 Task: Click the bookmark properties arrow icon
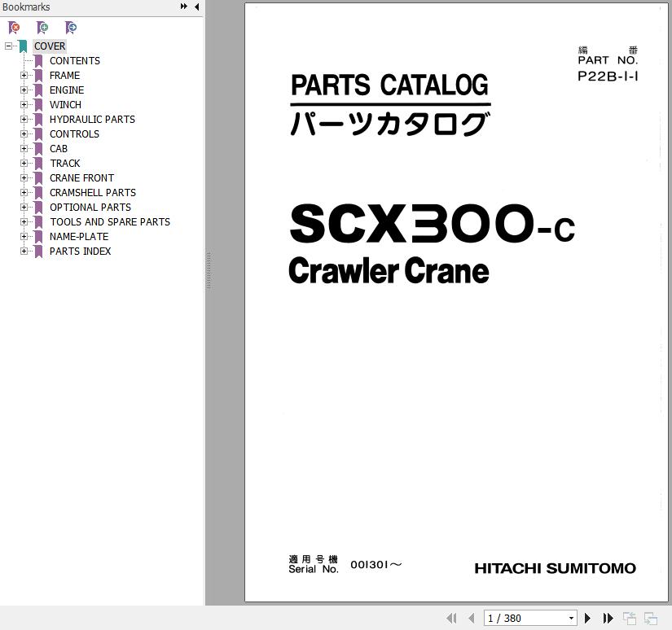[71, 28]
